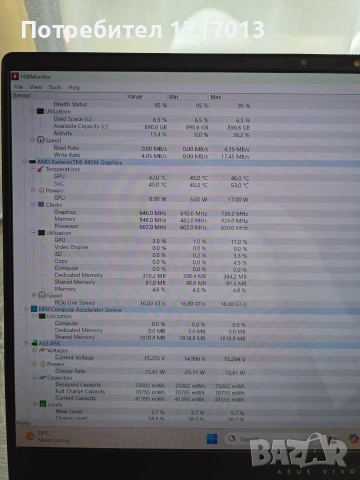The height and width of the screenshot is (480, 360).
Task: Open the File menu
Action: coord(19,87)
